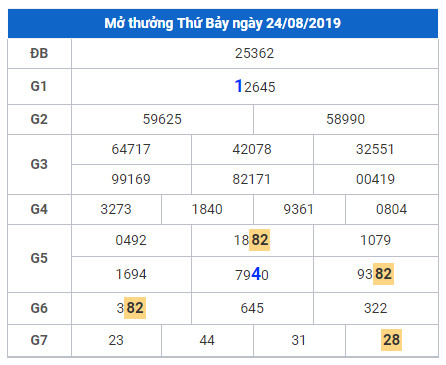446x365 pixels.
Task: Click the G5 number 1882 with highlighted 82
Action: click(x=252, y=240)
